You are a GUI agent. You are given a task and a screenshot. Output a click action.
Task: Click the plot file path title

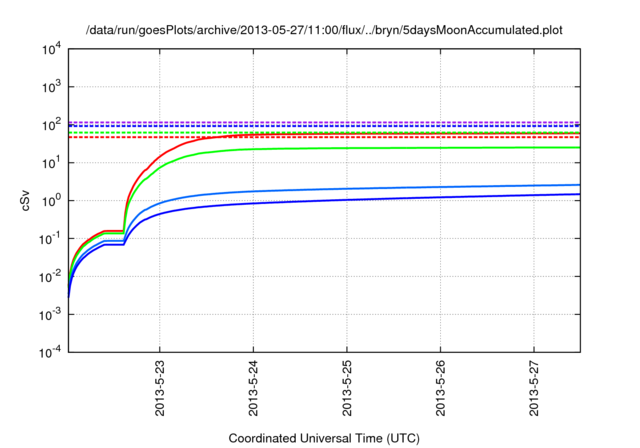[324, 30]
